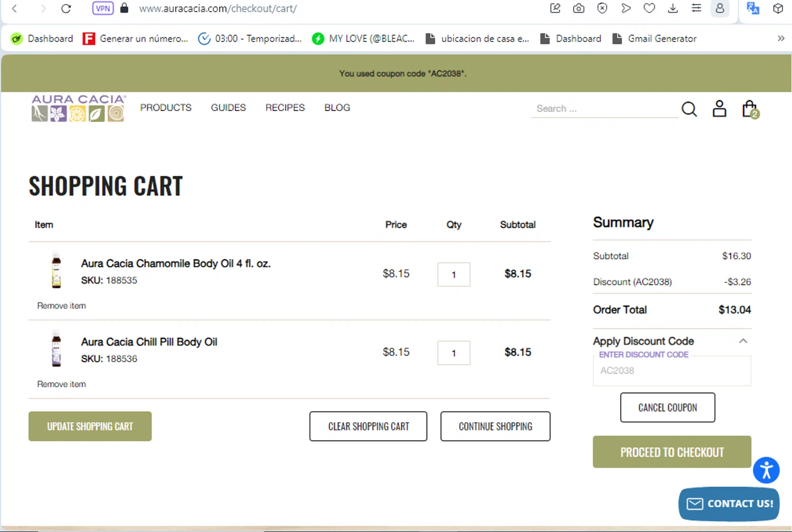Open the edit/note icon in browser toolbar

point(555,8)
